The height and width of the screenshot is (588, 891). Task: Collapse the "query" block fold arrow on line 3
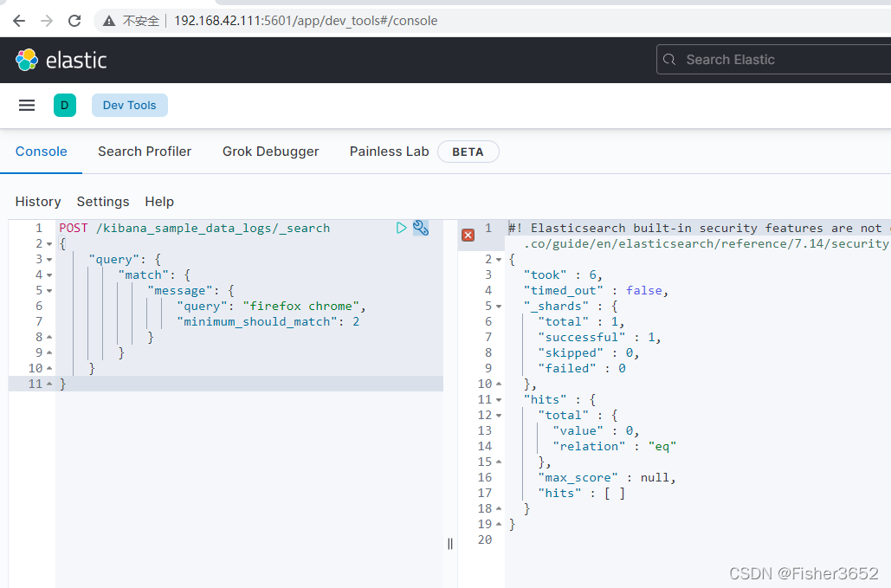coord(49,260)
